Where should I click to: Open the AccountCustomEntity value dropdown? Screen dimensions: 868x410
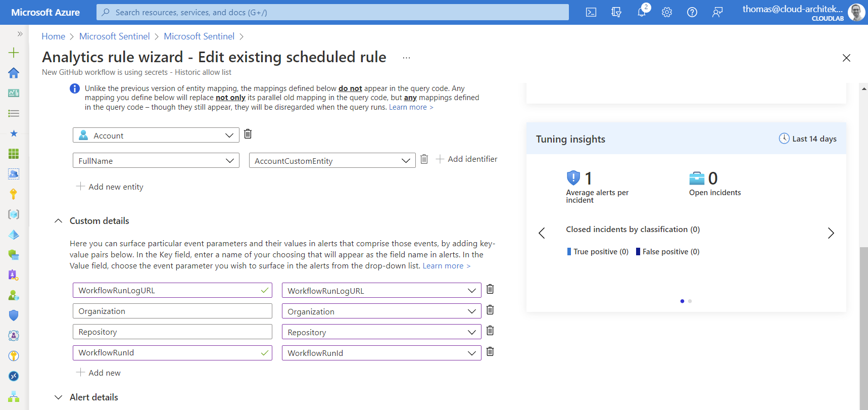[x=332, y=160]
